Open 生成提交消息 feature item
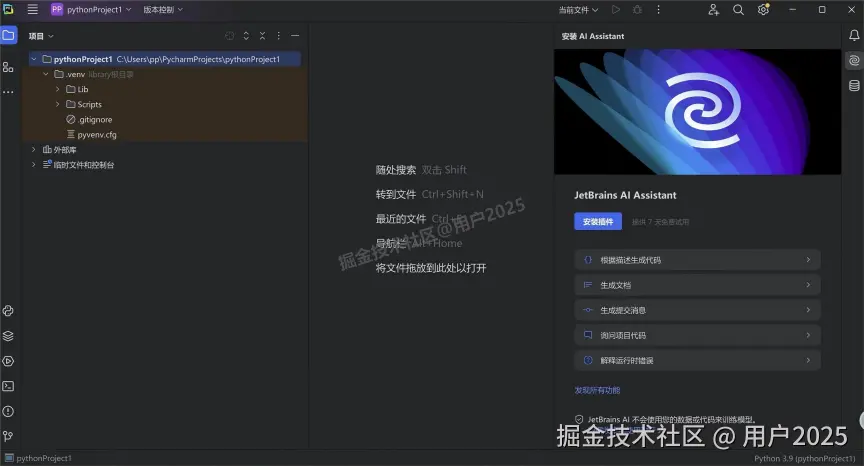The width and height of the screenshot is (864, 466). pos(698,310)
